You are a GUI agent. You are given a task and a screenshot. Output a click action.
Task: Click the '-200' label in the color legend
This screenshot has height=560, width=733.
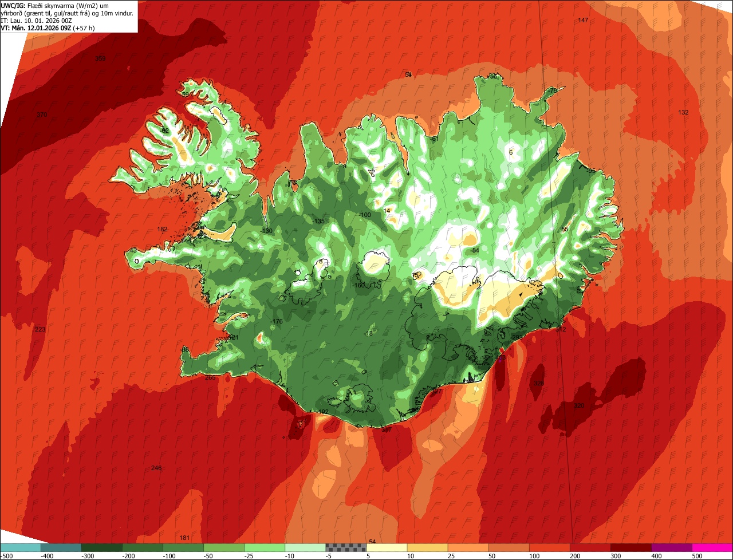[129, 556]
